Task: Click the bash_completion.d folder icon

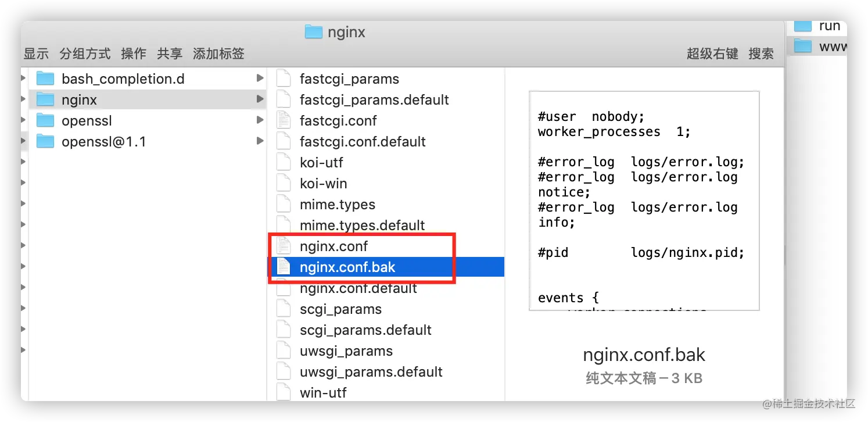Action: click(45, 78)
